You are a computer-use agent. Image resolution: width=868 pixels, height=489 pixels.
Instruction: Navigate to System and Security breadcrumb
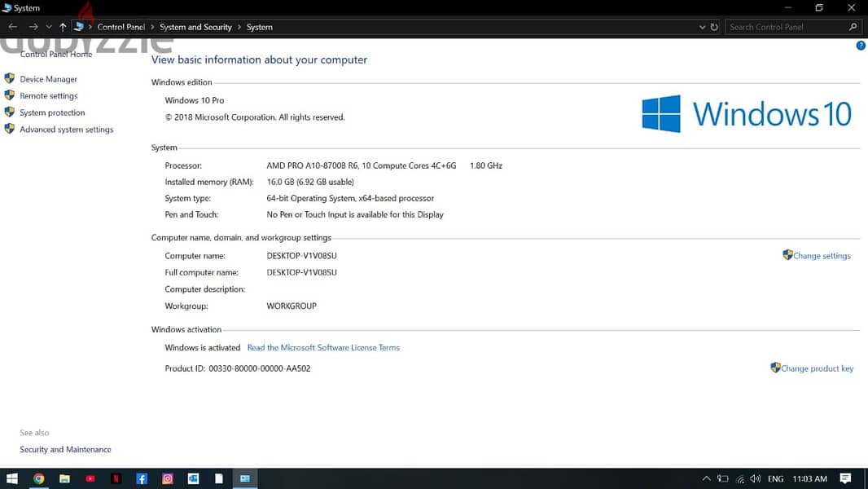pyautogui.click(x=195, y=27)
